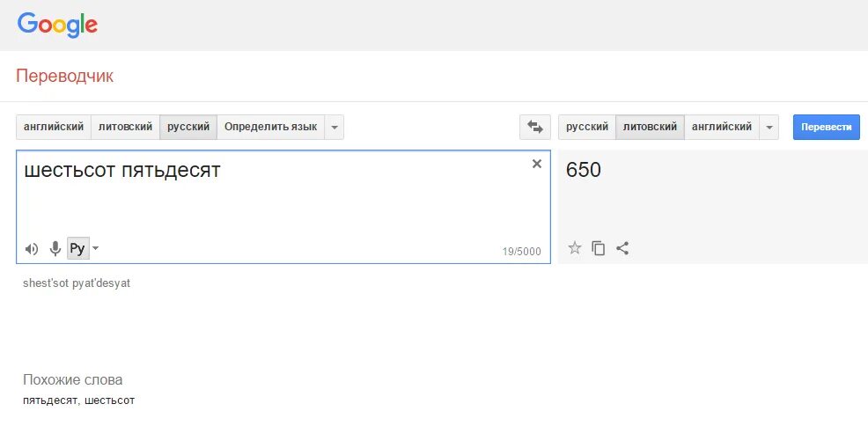Swap languages with the arrows icon
This screenshot has width=868, height=426.
click(534, 127)
